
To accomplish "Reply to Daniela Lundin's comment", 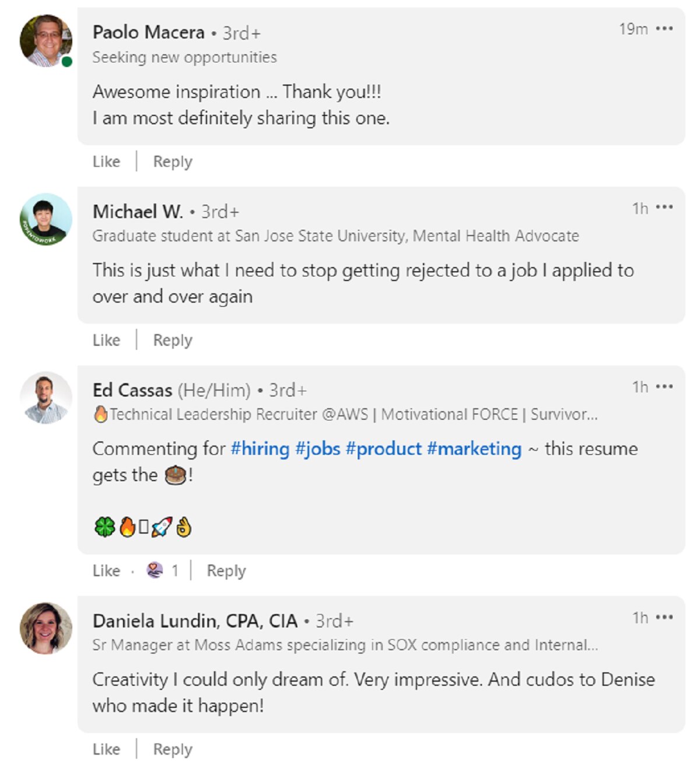I will (x=172, y=749).
